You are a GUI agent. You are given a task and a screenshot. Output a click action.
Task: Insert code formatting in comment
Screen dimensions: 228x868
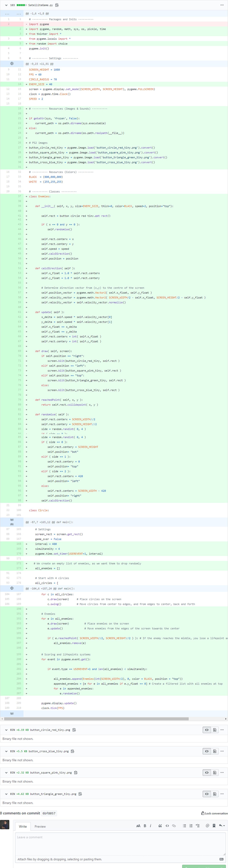click(167, 826)
